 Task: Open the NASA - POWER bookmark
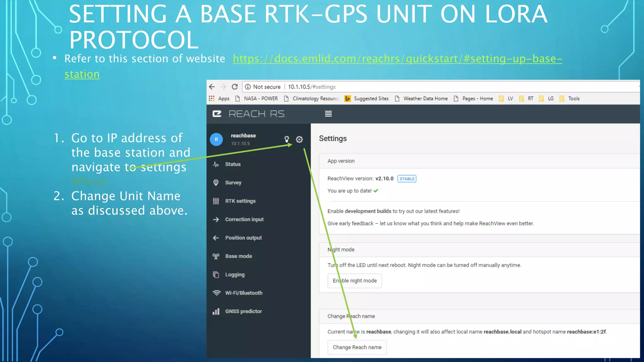click(x=260, y=99)
